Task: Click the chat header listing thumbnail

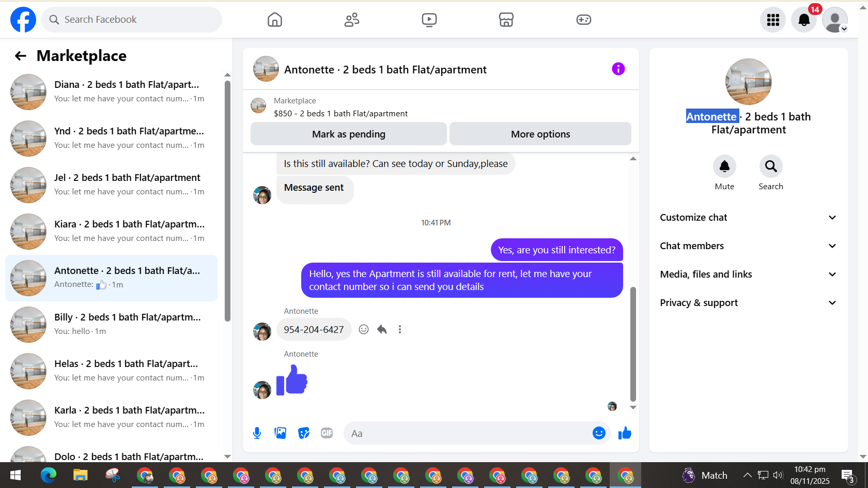Action: (266, 69)
